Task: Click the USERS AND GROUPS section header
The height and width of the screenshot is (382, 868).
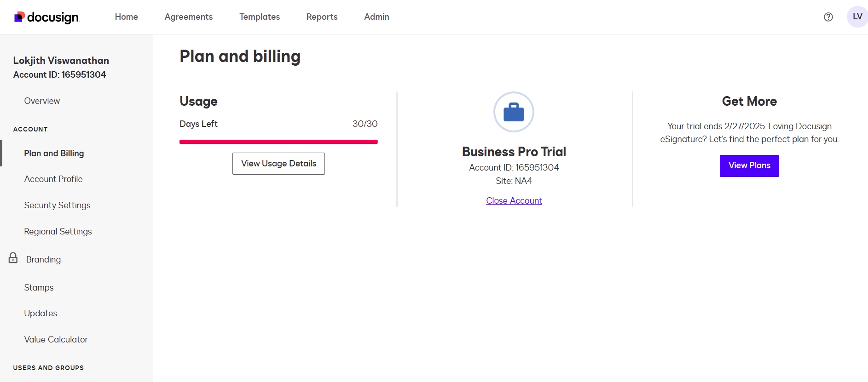Action: click(x=48, y=368)
